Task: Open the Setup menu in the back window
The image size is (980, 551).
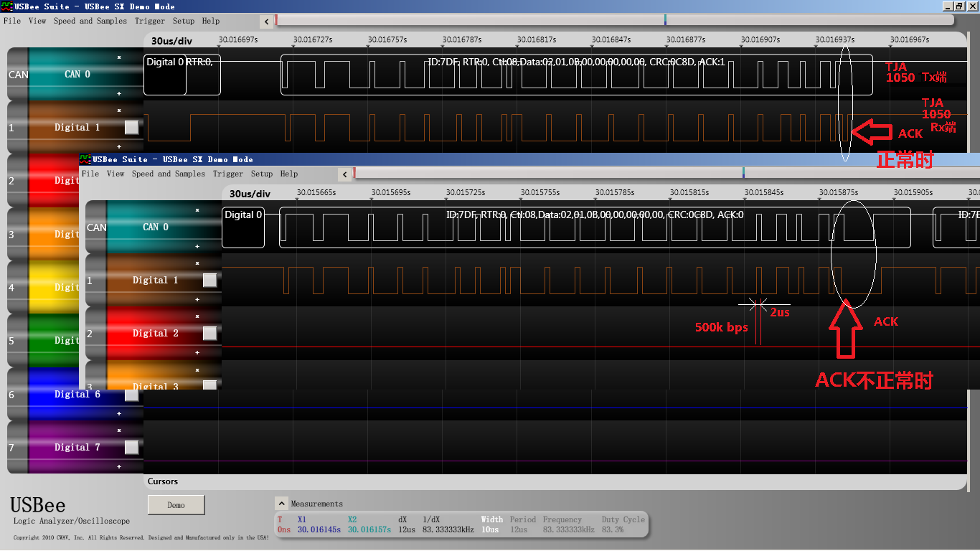Action: pos(184,21)
